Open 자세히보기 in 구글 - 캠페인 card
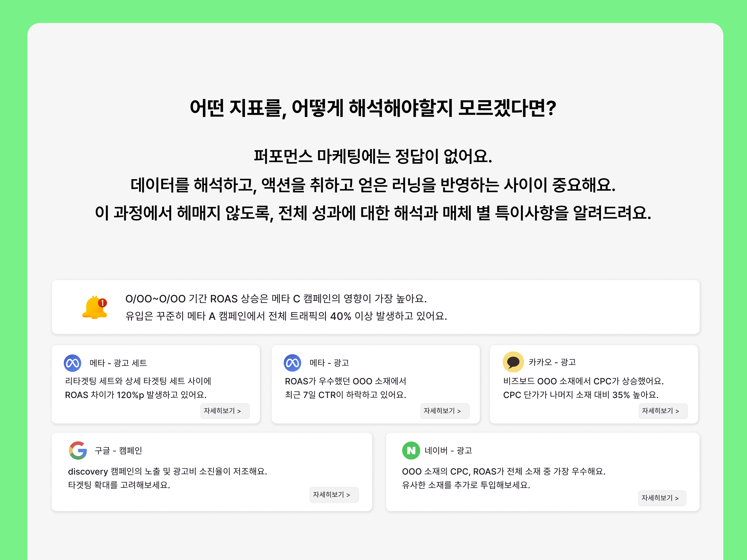 tap(334, 495)
